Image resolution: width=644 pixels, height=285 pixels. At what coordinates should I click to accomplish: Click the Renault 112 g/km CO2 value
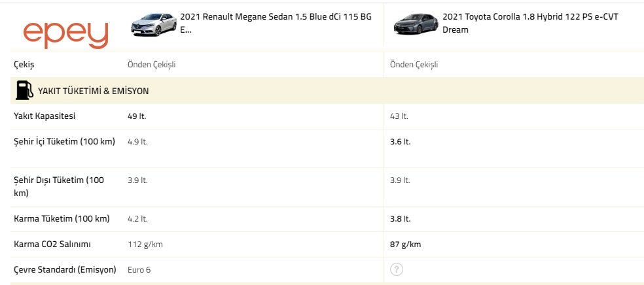pyautogui.click(x=145, y=244)
